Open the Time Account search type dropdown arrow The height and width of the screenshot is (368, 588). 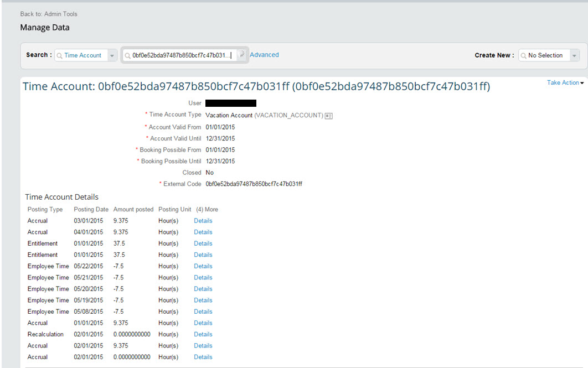tap(112, 55)
